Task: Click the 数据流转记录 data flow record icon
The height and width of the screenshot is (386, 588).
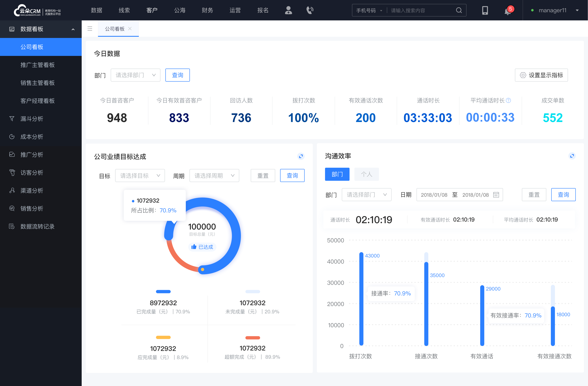Action: (x=11, y=225)
